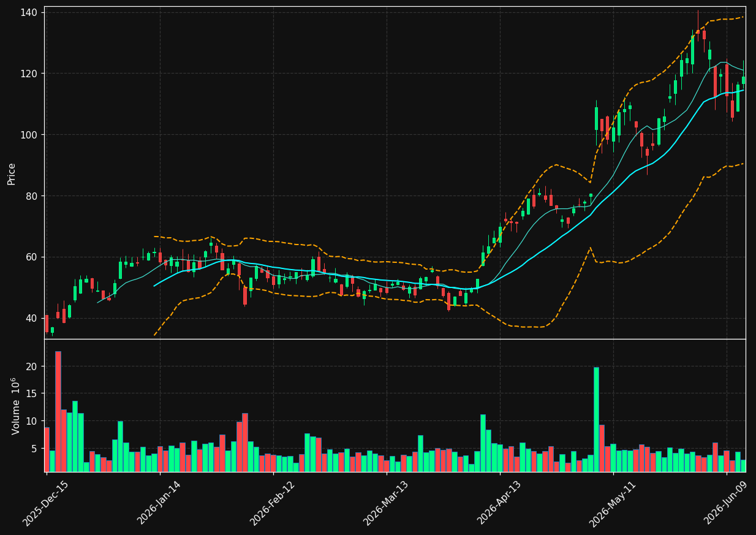The image size is (756, 535).
Task: Click the 2026-Jun-09 date label
Action: (727, 503)
